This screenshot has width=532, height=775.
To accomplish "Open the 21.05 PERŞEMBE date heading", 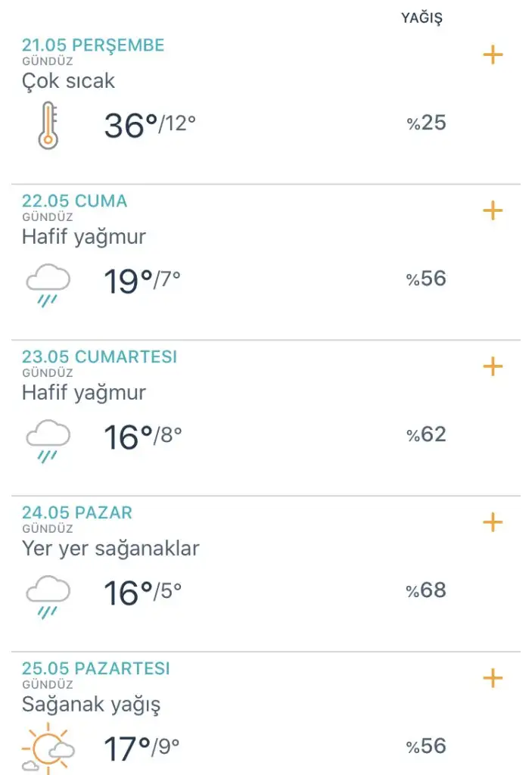I will 93,45.
